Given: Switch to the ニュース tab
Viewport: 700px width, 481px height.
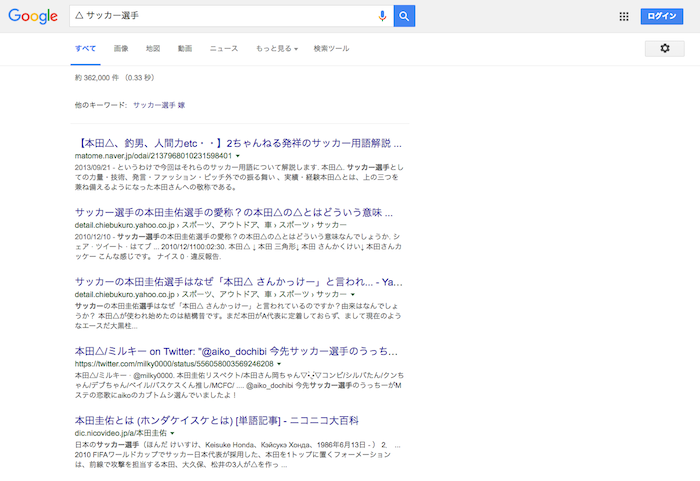Looking at the screenshot, I should [224, 48].
